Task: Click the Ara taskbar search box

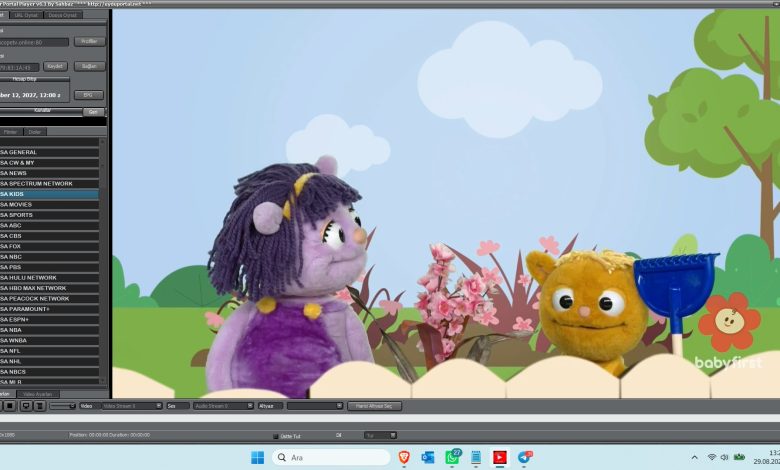Action: pyautogui.click(x=331, y=457)
